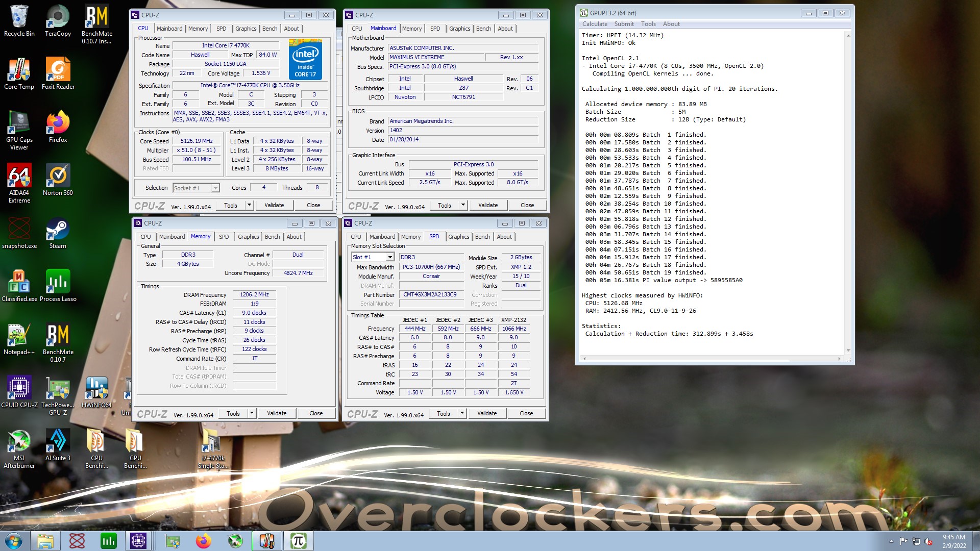Open the Process Lasso desktop icon
Image resolution: width=980 pixels, height=551 pixels.
click(x=58, y=286)
